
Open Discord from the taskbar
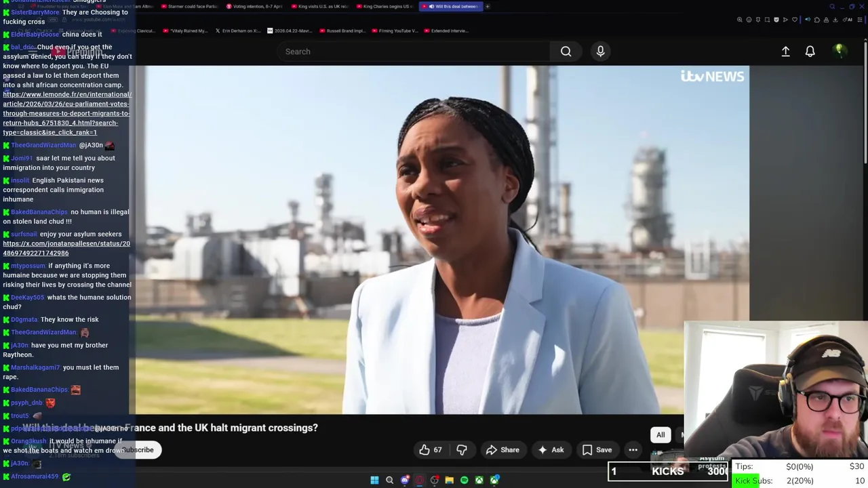click(405, 480)
